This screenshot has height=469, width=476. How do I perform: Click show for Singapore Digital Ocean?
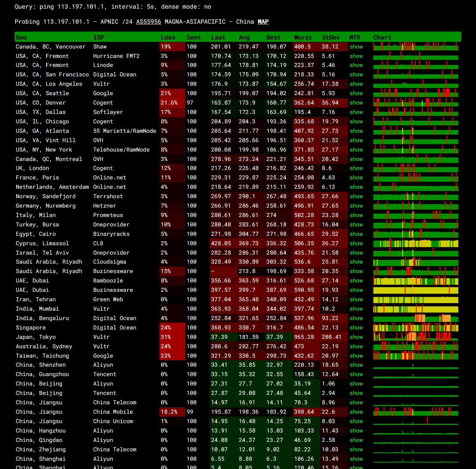pyautogui.click(x=356, y=328)
